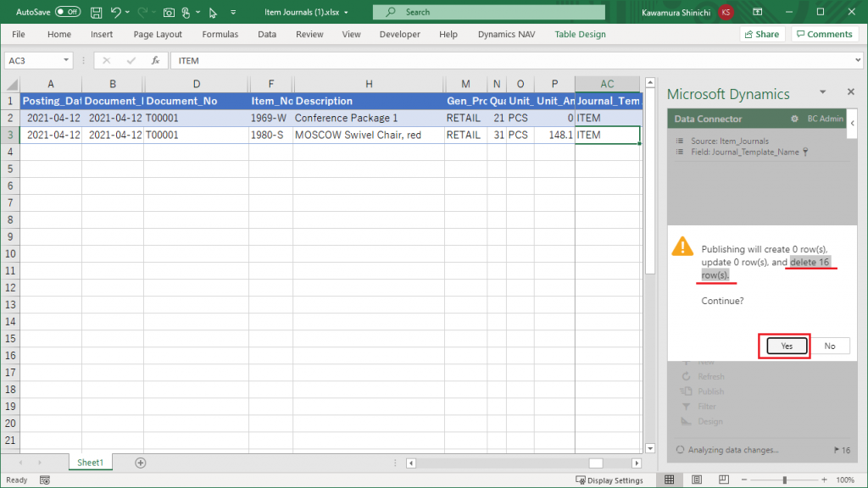
Task: Undo the last action
Action: click(115, 12)
